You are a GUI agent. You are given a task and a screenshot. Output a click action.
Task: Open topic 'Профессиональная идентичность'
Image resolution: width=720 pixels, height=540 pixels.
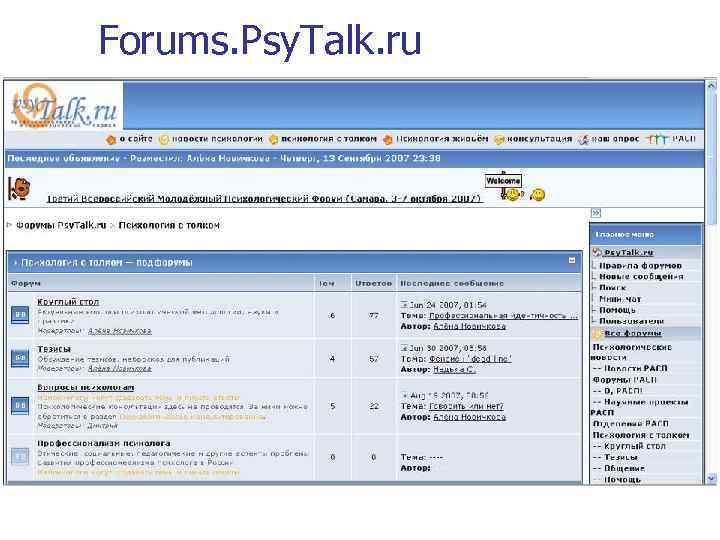(503, 315)
